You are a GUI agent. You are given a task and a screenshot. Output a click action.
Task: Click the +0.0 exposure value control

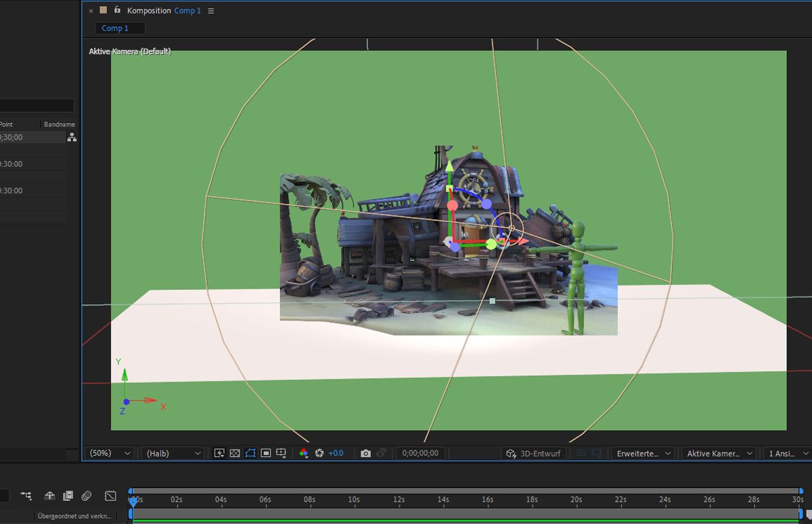[x=336, y=453]
